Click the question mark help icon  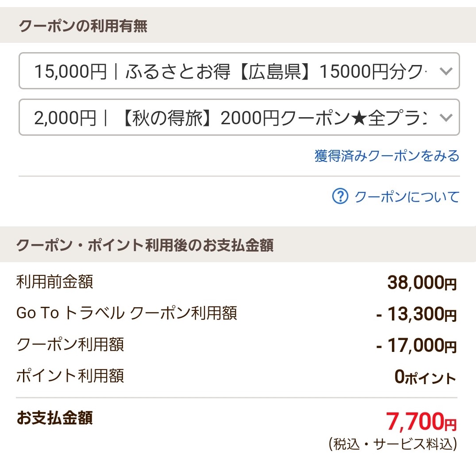pos(340,196)
